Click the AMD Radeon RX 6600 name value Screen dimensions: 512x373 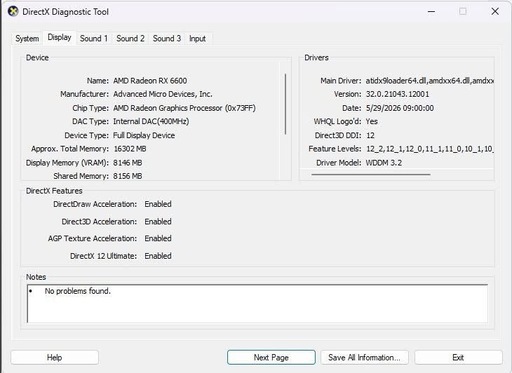[150, 81]
